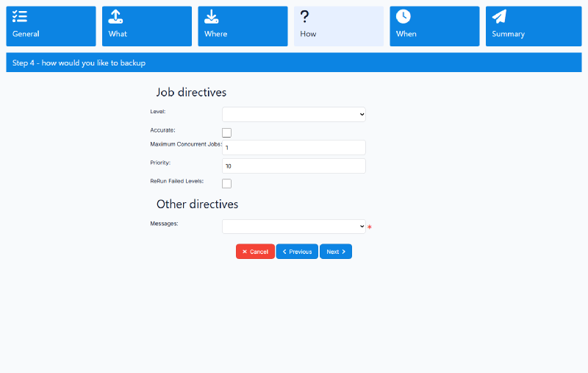This screenshot has width=588, height=373.
Task: Switch to the Where wizard step
Action: (243, 26)
